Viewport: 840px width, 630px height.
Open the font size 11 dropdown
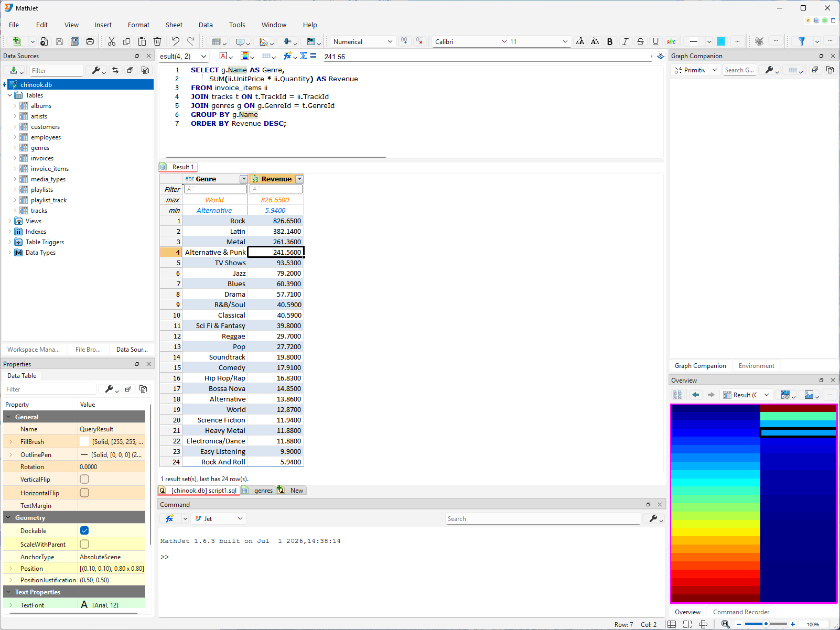point(539,41)
